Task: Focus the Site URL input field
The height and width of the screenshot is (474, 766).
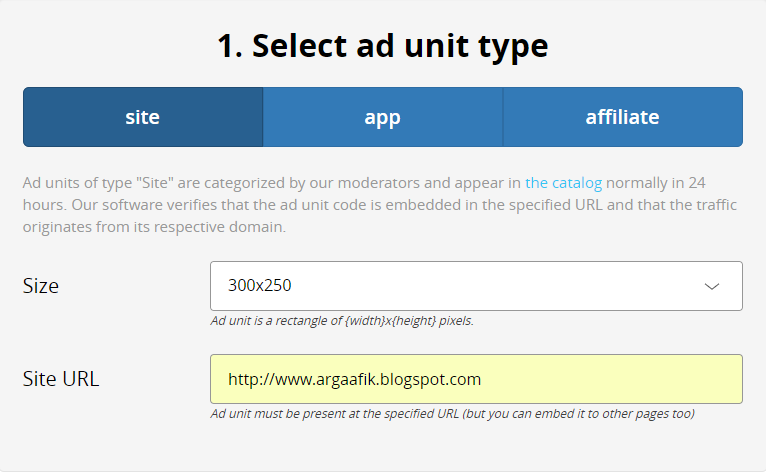Action: coord(476,379)
